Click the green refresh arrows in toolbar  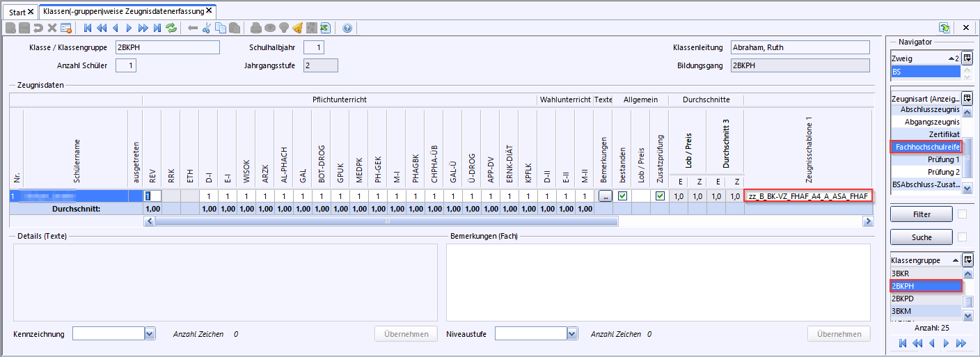171,28
